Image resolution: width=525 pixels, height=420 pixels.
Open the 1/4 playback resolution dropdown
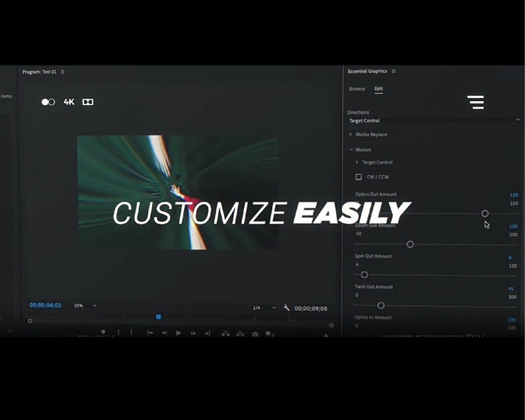(x=264, y=308)
